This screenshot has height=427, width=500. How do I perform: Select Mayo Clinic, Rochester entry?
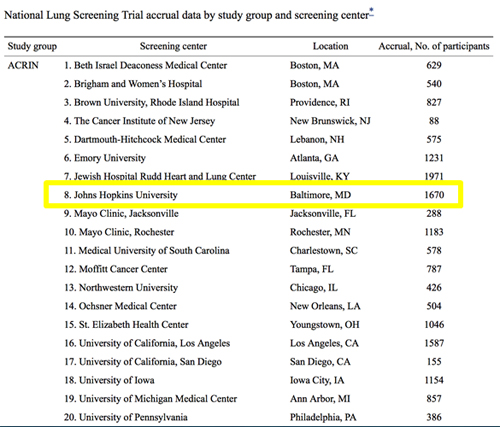(x=119, y=232)
